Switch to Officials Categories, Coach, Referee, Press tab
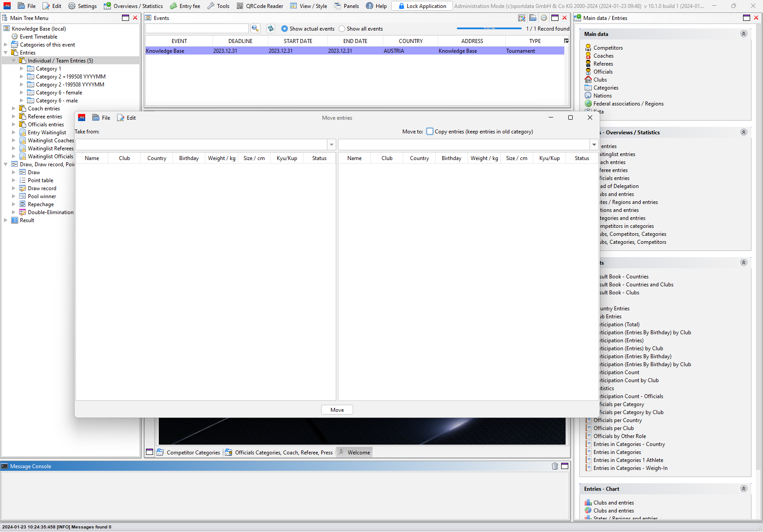This screenshot has width=763, height=532. (279, 452)
